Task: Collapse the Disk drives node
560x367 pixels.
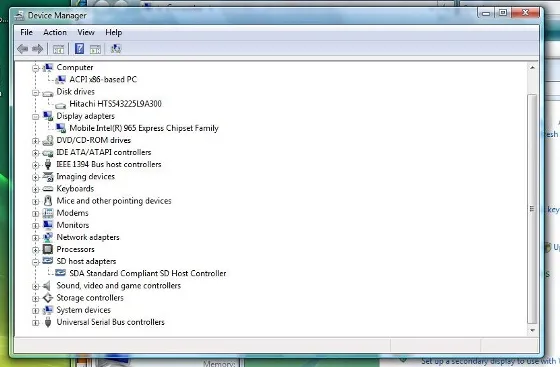Action: (x=35, y=92)
